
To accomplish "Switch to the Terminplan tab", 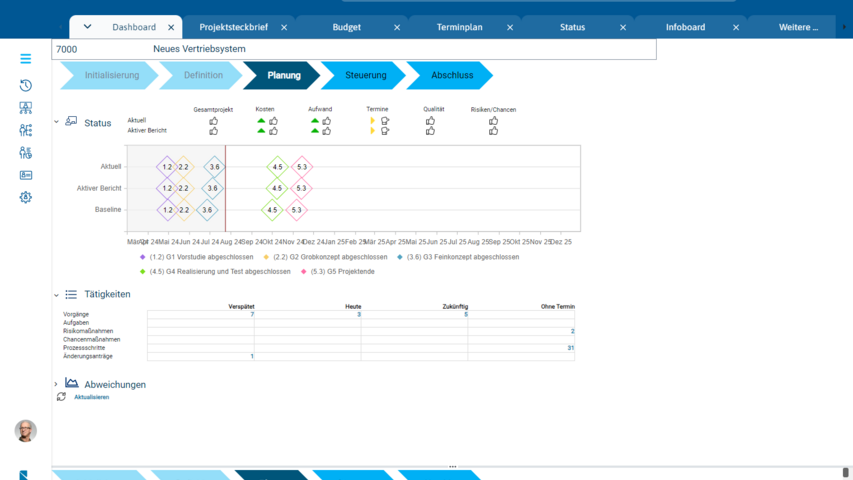I will coord(459,28).
